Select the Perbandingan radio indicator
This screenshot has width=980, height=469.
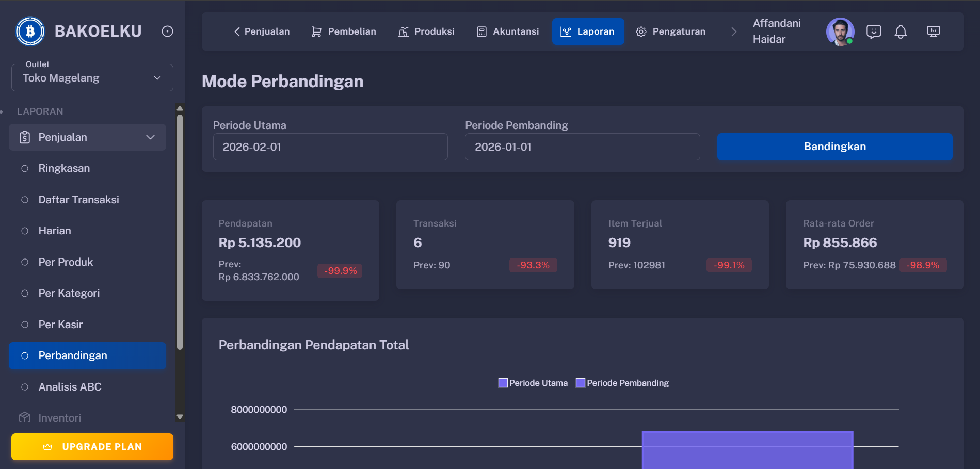[x=24, y=355]
